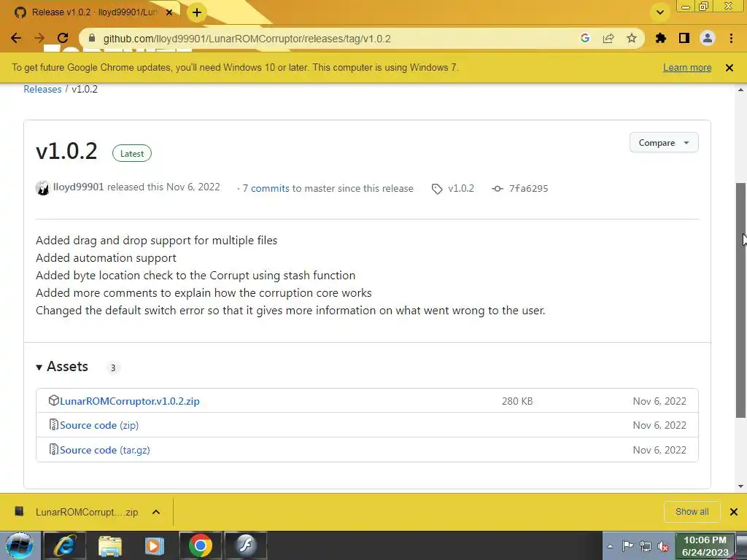Go to the Releases breadcrumb link

coord(42,89)
